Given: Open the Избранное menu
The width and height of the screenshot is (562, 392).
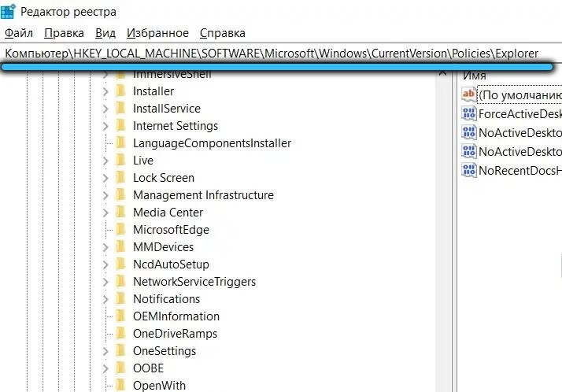Looking at the screenshot, I should coord(157,33).
